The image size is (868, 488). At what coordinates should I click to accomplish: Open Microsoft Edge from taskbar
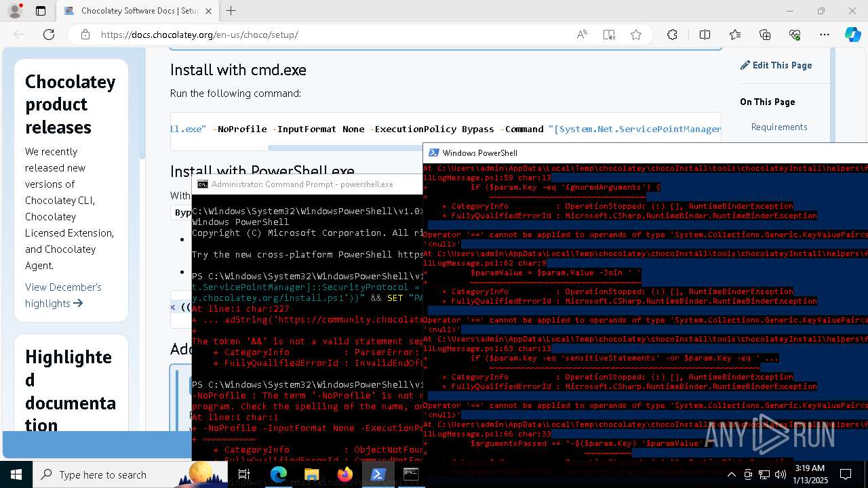point(279,474)
